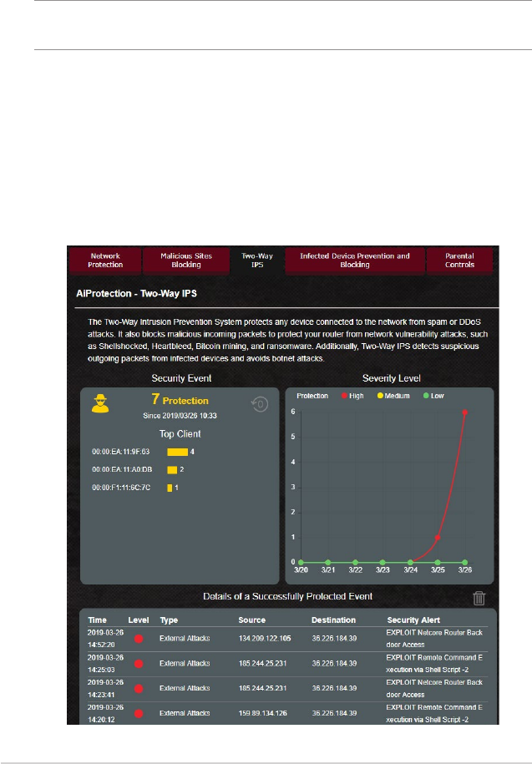532x764 pixels.
Task: Select the Two-Way IPS tab
Action: (257, 261)
